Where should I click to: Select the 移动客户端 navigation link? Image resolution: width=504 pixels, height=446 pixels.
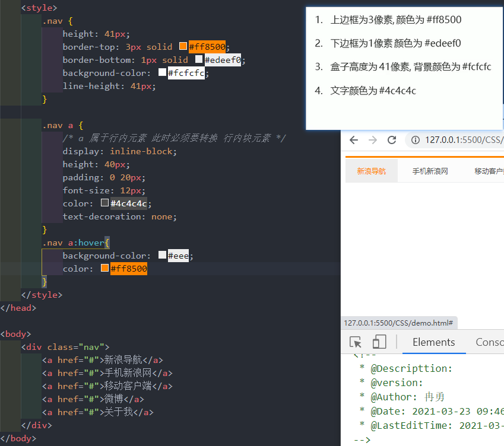tap(488, 171)
